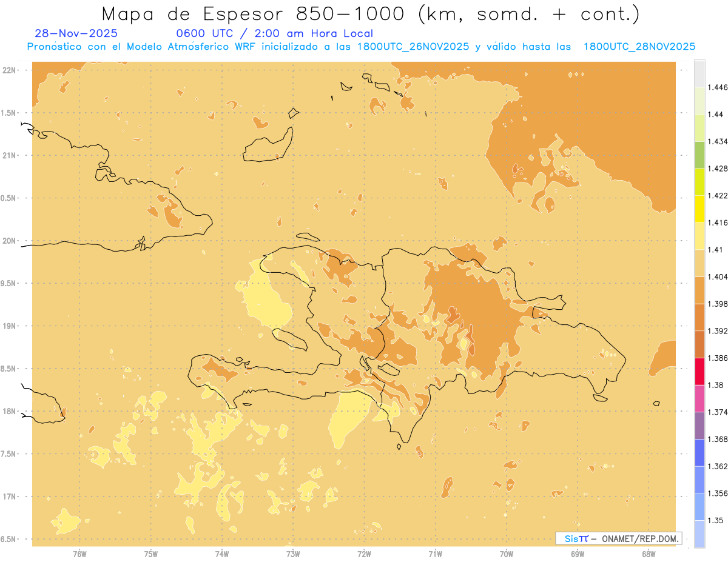
Task: Click the colorbar value '1.392'
Action: 717,331
